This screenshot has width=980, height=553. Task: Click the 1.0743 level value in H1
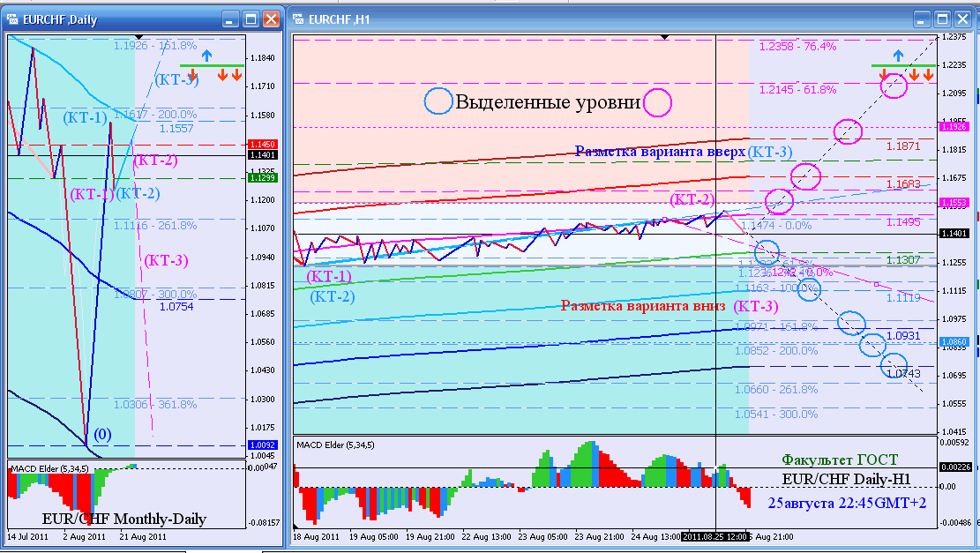pyautogui.click(x=903, y=374)
